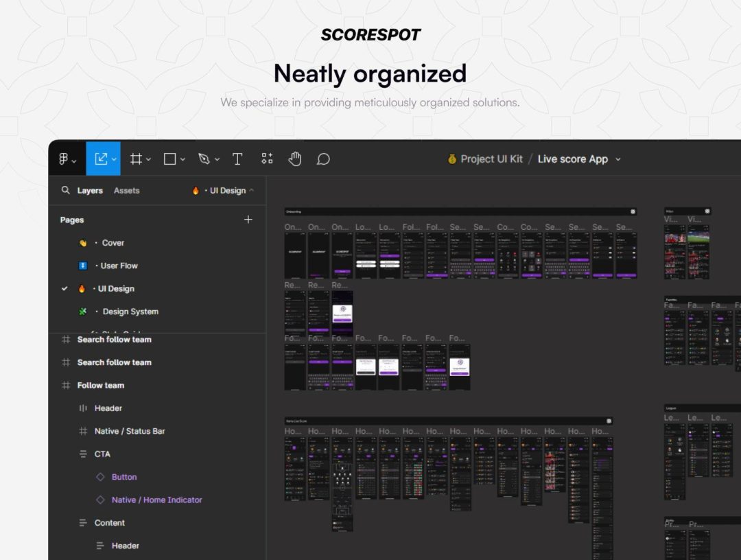Click the Project UI Kit breadcrumb

[491, 159]
